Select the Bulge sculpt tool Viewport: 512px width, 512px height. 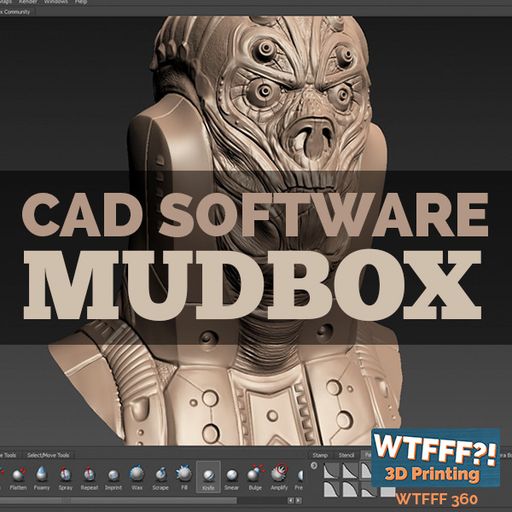255,478
